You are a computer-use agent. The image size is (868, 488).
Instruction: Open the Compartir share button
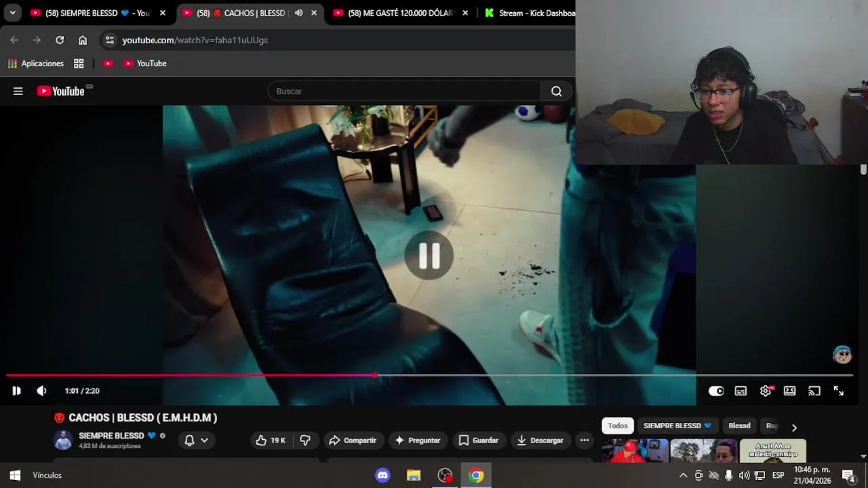(x=353, y=441)
